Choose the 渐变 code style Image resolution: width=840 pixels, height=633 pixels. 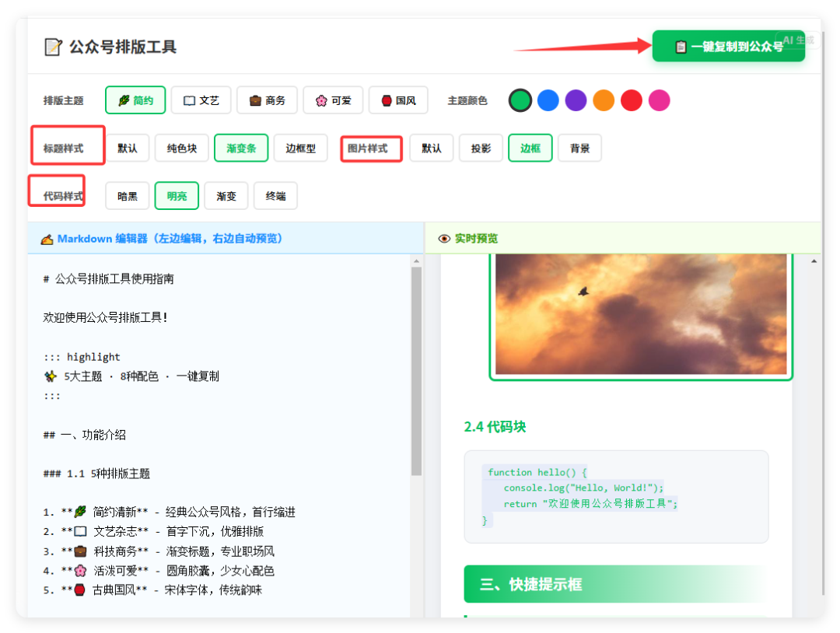(226, 196)
